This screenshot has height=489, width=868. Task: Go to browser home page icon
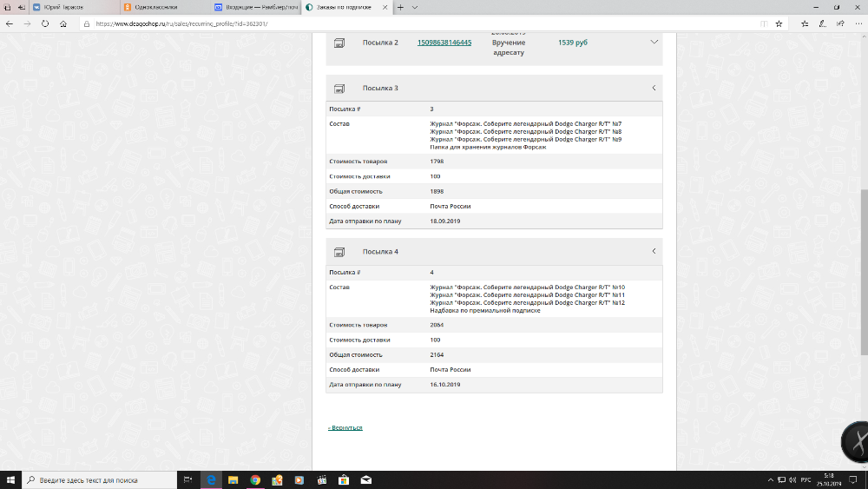(x=64, y=23)
